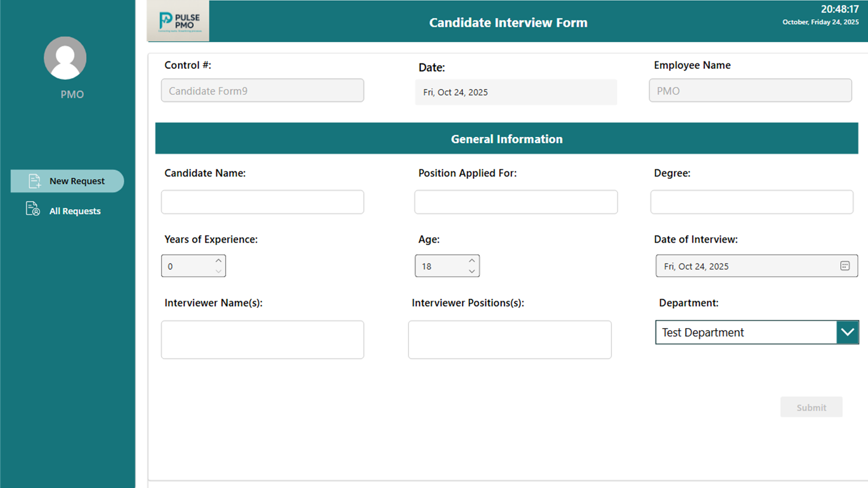Decrease Age using the down arrow

coord(472,271)
